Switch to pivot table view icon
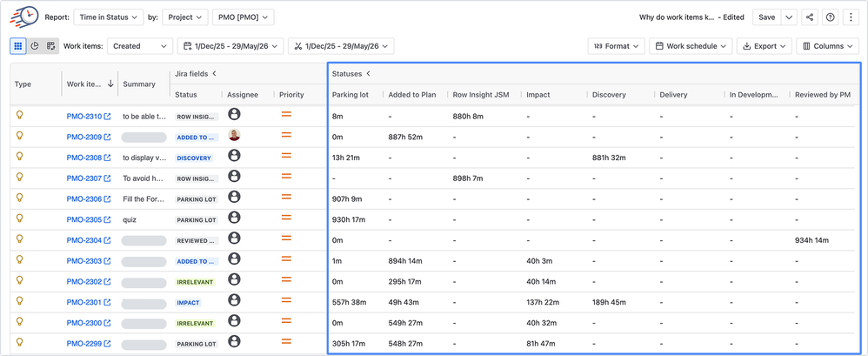 coord(50,46)
